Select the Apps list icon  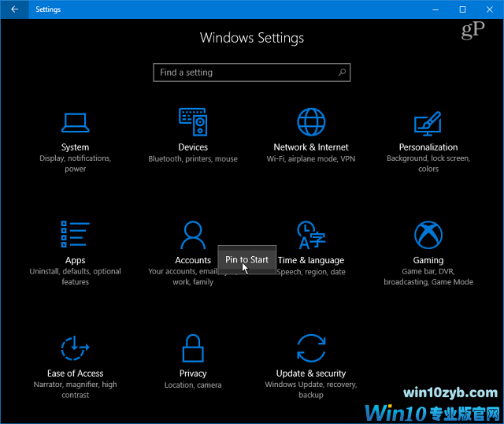75,235
